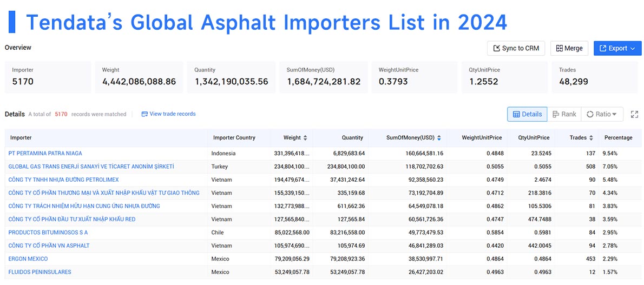Click the Overview section label
The image size is (644, 285).
[18, 47]
